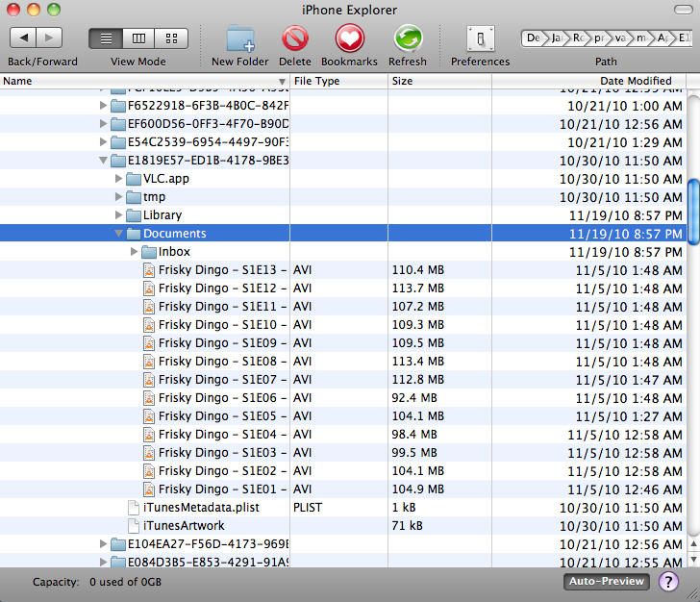This screenshot has width=700, height=602.
Task: Click the Delete icon
Action: coord(295,38)
